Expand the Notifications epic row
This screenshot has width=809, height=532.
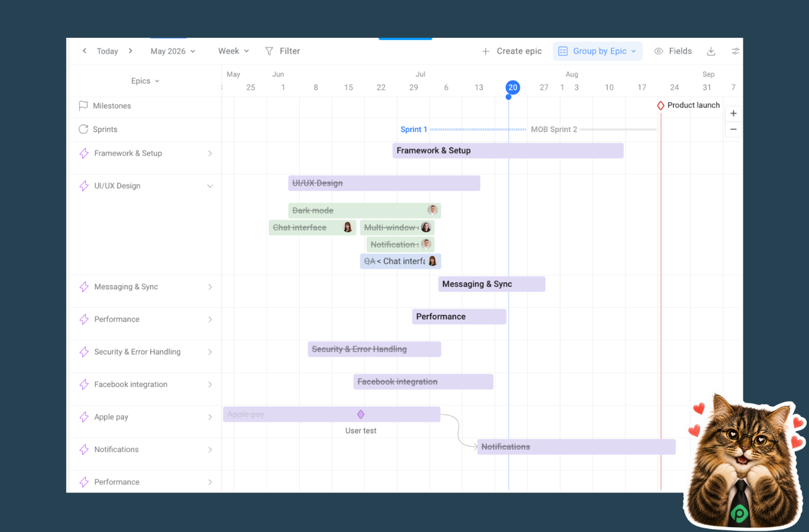coord(210,449)
